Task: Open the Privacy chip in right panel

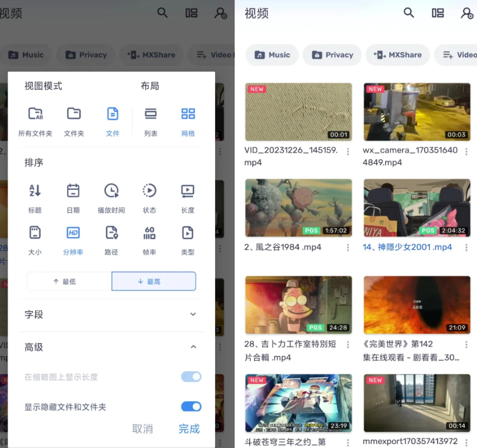Action: (332, 55)
